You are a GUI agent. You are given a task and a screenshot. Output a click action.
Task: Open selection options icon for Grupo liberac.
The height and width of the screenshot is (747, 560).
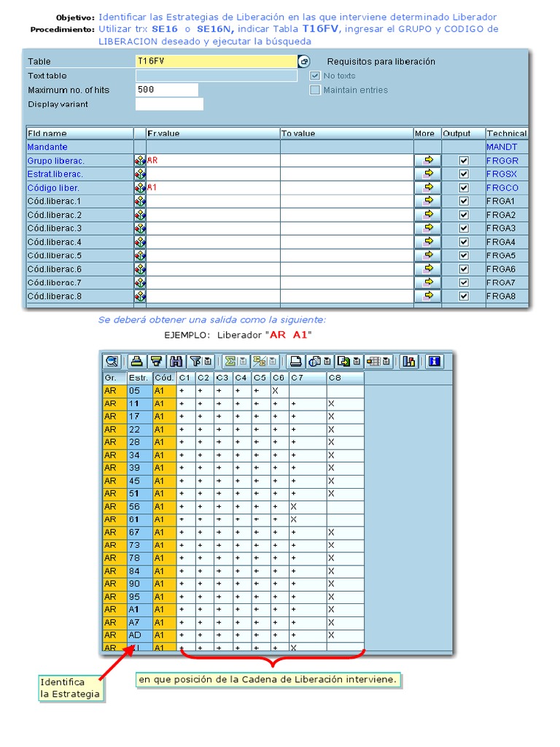(140, 160)
